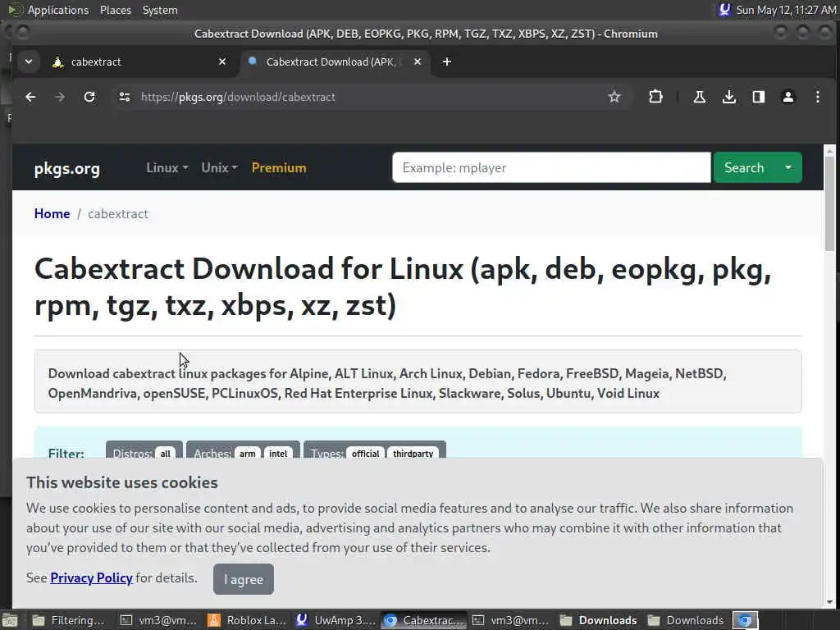Open the Applications menu
Viewport: 840px width, 630px height.
(58, 10)
